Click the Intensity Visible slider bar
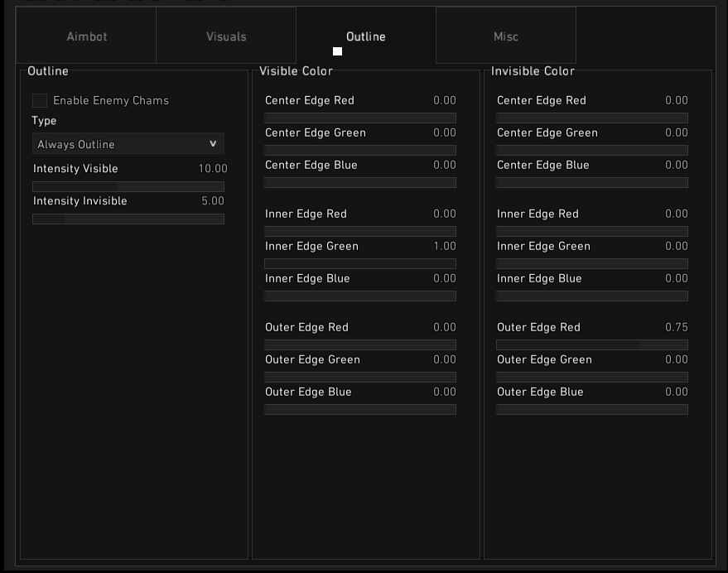728x573 pixels. point(128,187)
